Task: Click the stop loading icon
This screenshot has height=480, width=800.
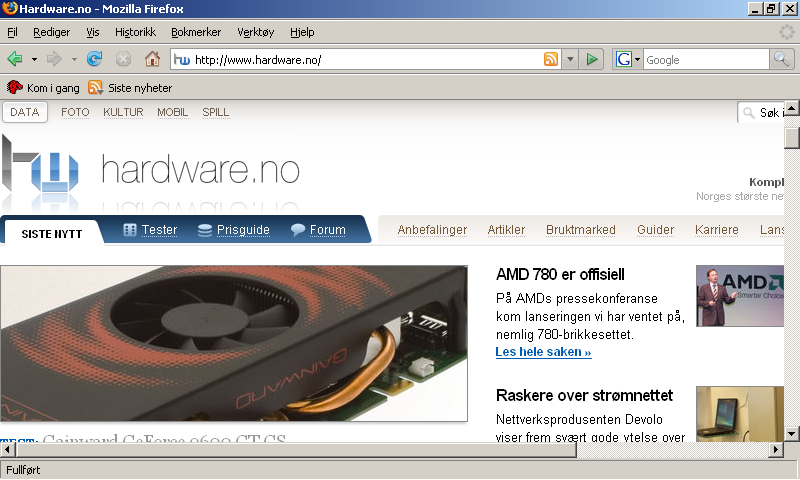Action: 123,59
